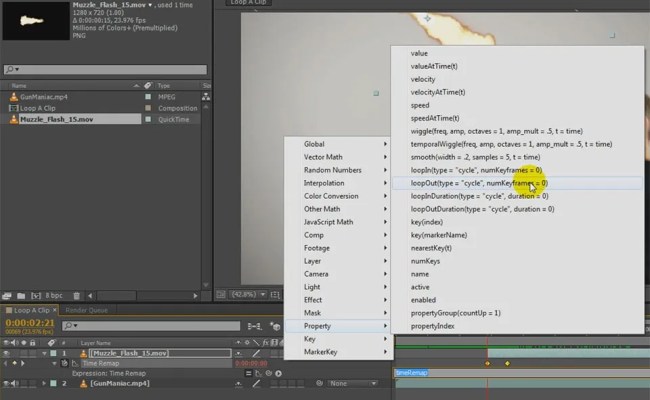650x400 pixels.
Task: Switch to the Loop A Clip timeline tab
Action: pyautogui.click(x=31, y=310)
